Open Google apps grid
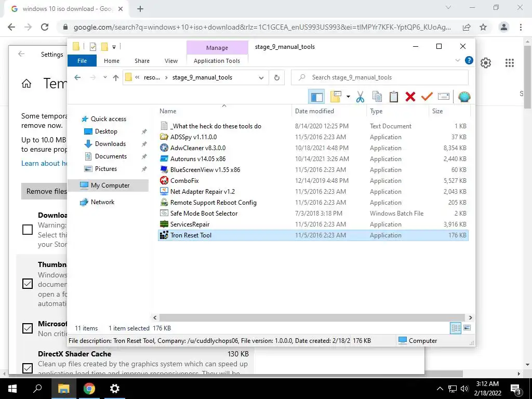Image resolution: width=532 pixels, height=399 pixels. [509, 63]
